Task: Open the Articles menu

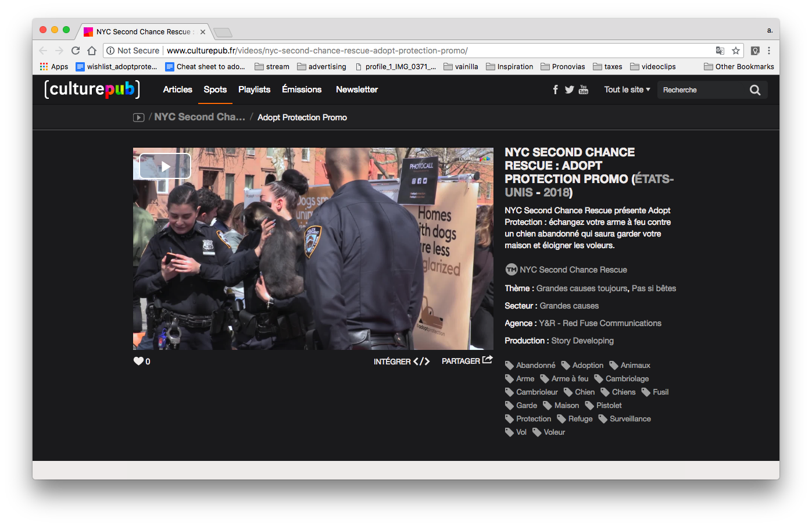Action: [177, 90]
